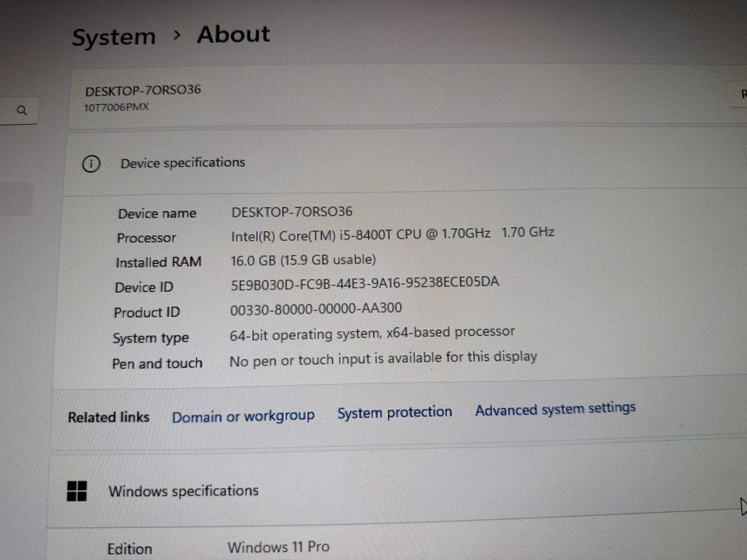Select the 16.0 GB installed RAM value
This screenshot has width=747, height=560.
tap(303, 260)
